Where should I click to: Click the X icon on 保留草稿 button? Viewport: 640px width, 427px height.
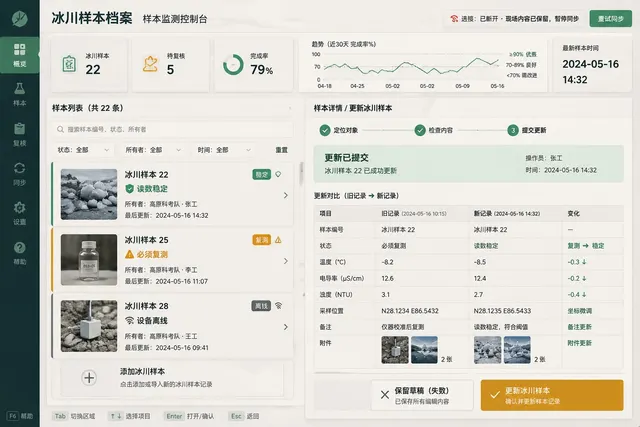[x=384, y=395]
